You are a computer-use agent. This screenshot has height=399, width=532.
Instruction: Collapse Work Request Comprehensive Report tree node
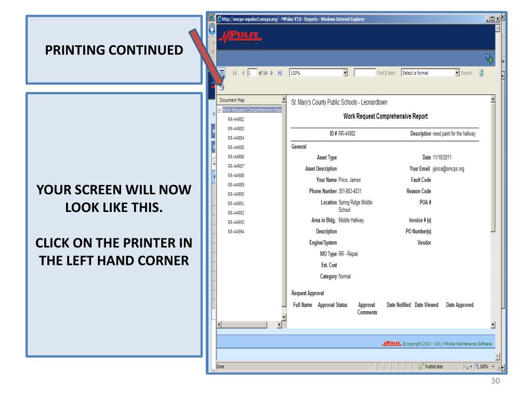coord(219,110)
